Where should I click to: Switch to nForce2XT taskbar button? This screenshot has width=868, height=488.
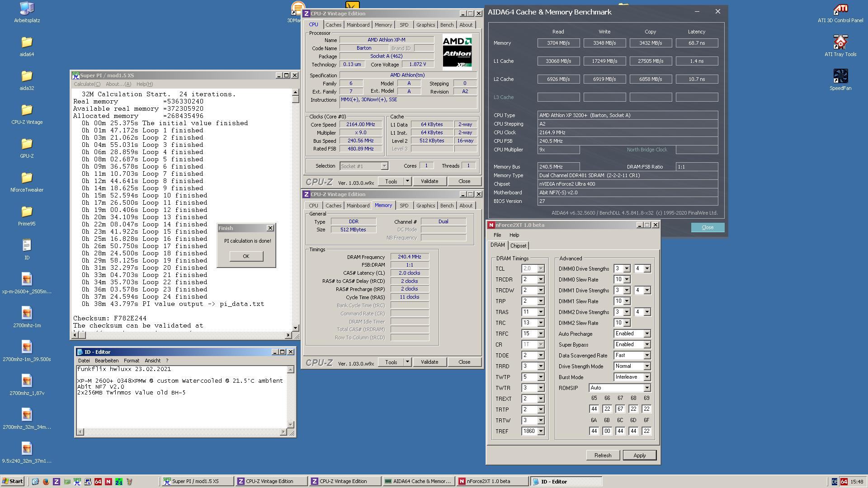(x=492, y=481)
